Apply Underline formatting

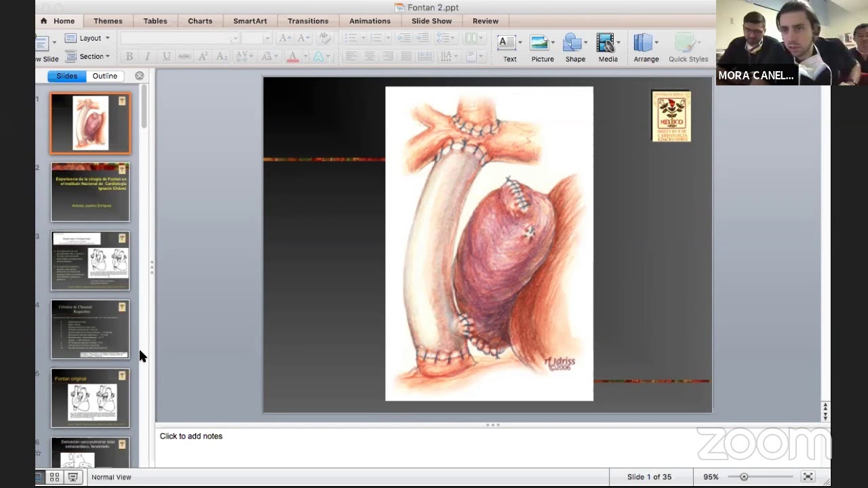[x=166, y=56]
